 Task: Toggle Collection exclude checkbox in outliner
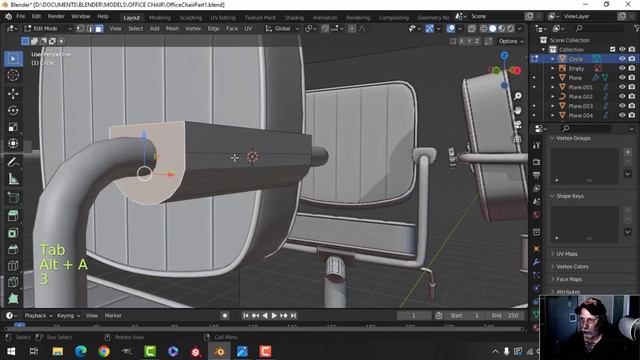pyautogui.click(x=612, y=49)
